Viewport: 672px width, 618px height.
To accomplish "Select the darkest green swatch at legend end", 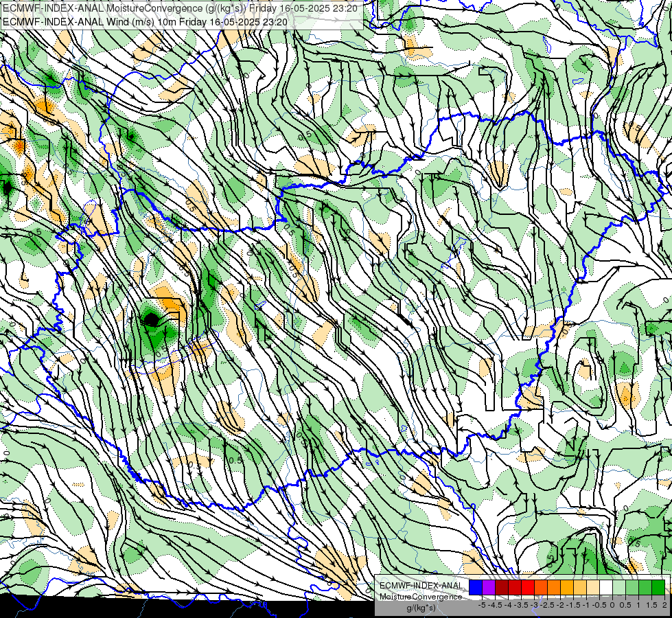I will point(658,587).
